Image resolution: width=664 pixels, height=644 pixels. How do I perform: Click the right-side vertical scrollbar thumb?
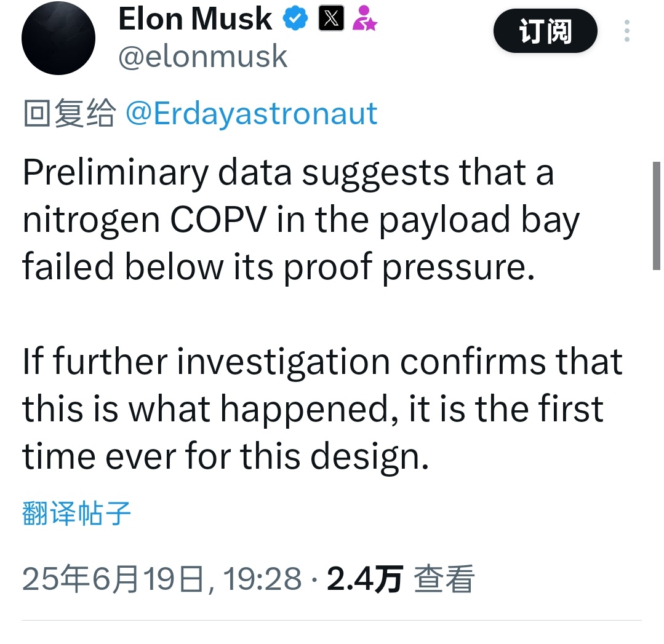pyautogui.click(x=657, y=215)
